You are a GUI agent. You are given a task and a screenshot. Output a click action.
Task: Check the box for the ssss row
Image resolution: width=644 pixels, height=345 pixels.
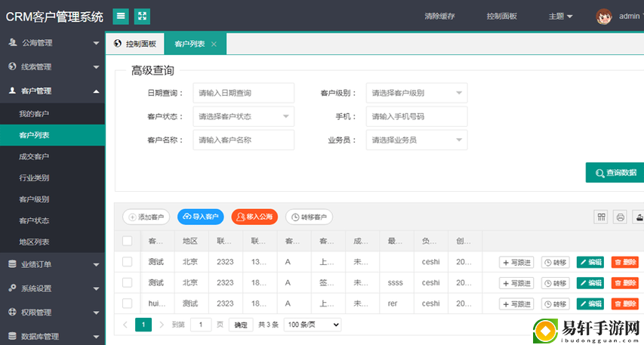(128, 282)
